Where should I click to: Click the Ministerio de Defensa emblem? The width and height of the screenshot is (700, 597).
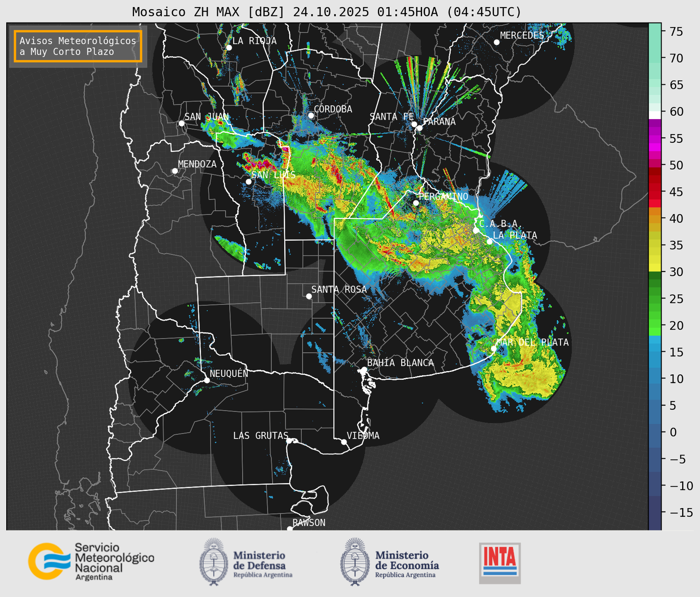point(214,562)
